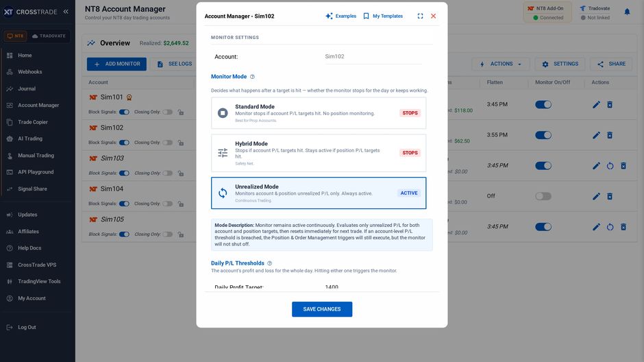Open Trade Copier in the sidebar
This screenshot has height=362, width=644.
(x=33, y=122)
